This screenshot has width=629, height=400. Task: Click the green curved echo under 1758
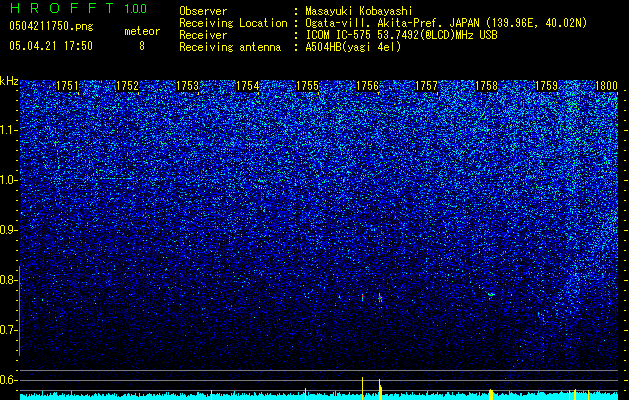click(491, 294)
